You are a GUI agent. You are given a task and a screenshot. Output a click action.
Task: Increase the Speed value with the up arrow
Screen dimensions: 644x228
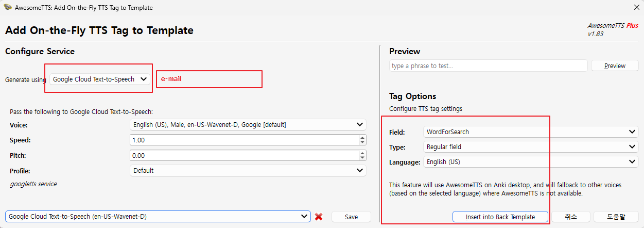click(362, 137)
